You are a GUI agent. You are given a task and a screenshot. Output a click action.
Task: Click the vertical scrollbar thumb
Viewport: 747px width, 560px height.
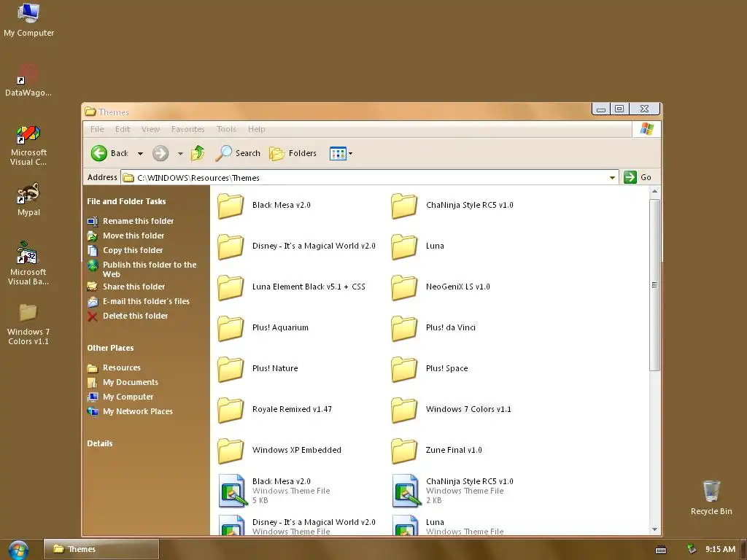point(654,285)
